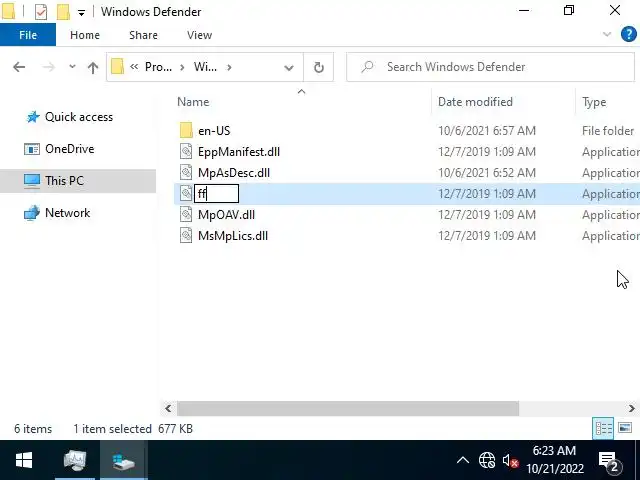640x480 pixels.
Task: Click the 10/6/2021 6:52 AM date cell
Action: pos(487,173)
